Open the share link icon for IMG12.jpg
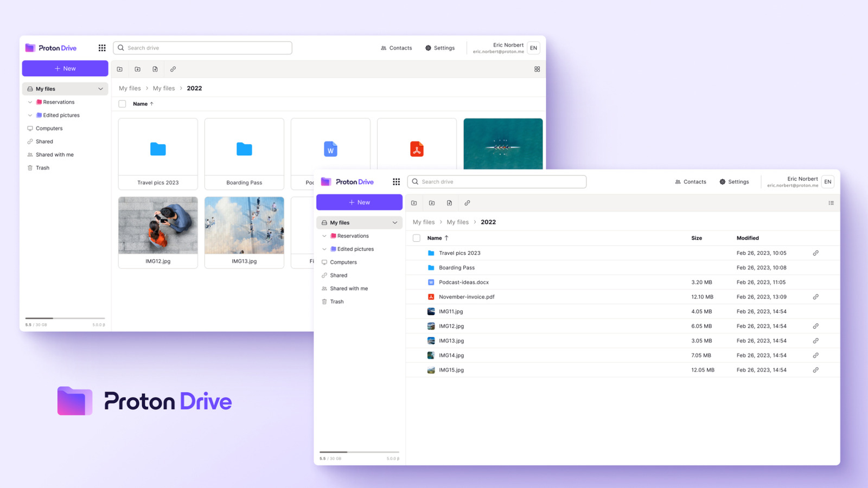The image size is (868, 488). pos(815,326)
